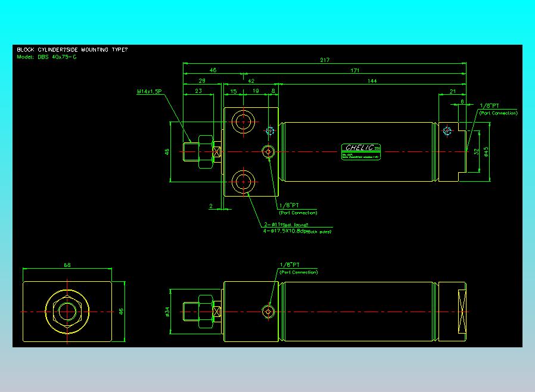The image size is (535, 392).
Task: Click the CHELIC logo nameplate
Action: pyautogui.click(x=361, y=151)
